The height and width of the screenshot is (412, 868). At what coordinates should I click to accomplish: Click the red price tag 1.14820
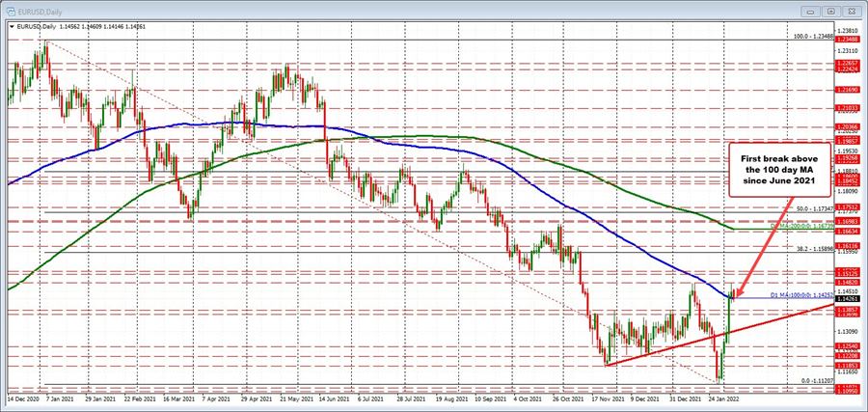pyautogui.click(x=847, y=282)
